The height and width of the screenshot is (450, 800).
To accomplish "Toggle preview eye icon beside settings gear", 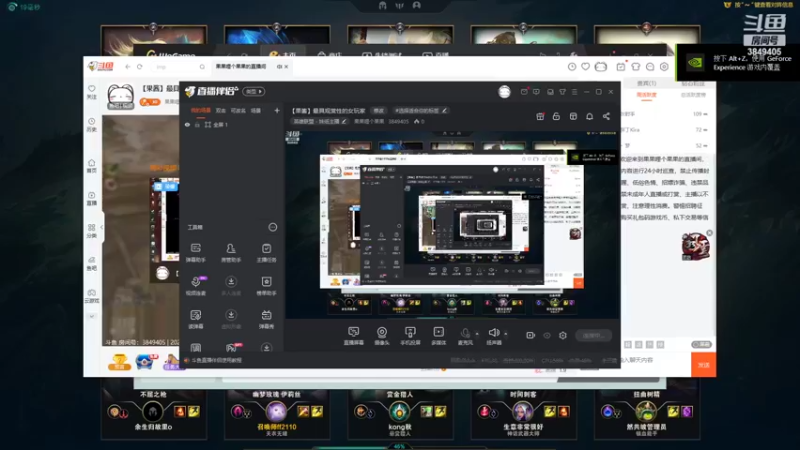I will [x=547, y=335].
